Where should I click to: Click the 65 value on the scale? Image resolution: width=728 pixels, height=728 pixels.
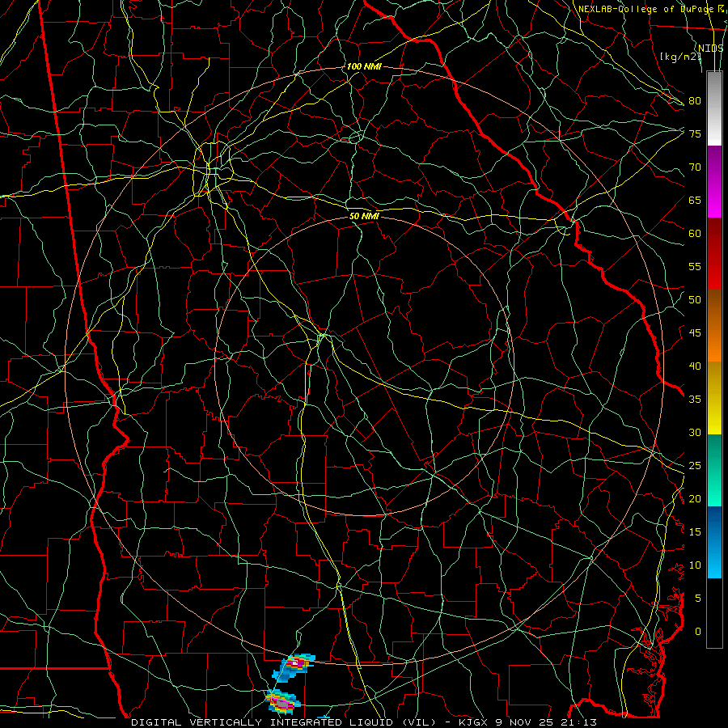695,200
